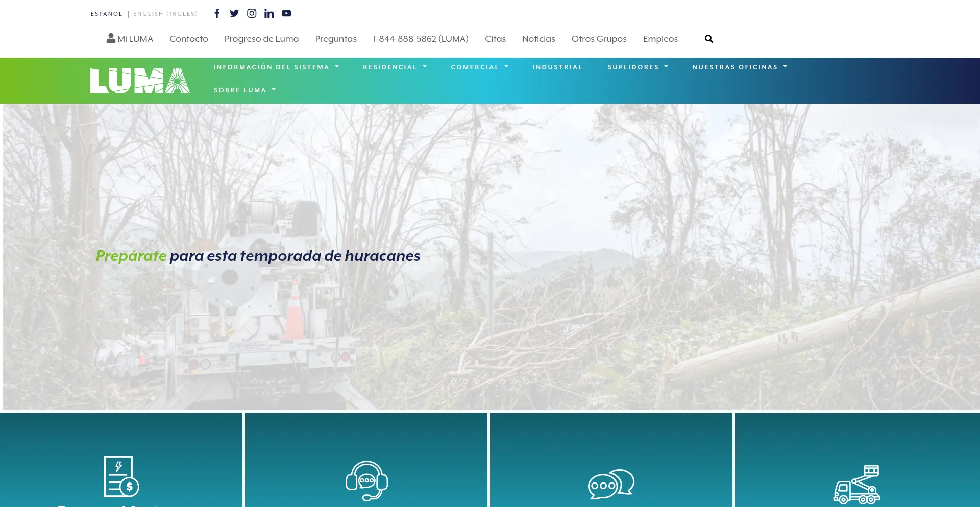Image resolution: width=980 pixels, height=507 pixels.
Task: Expand the Residencial dropdown menu
Action: 395,67
